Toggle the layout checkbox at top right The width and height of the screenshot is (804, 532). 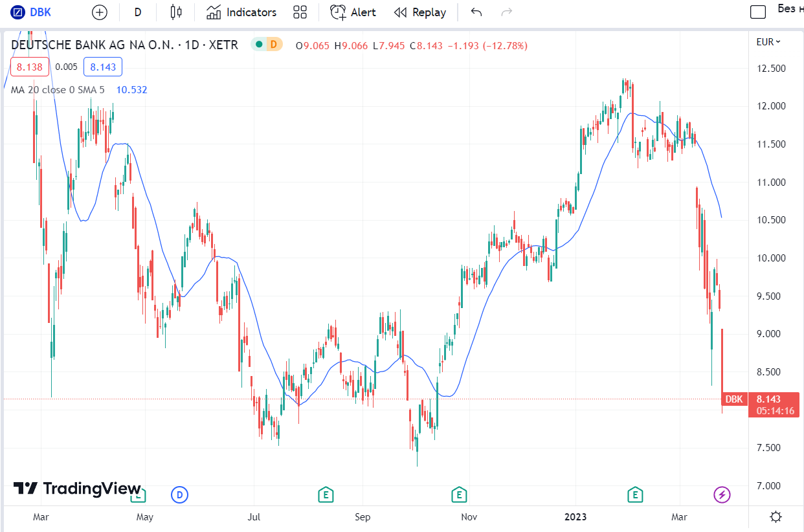757,11
